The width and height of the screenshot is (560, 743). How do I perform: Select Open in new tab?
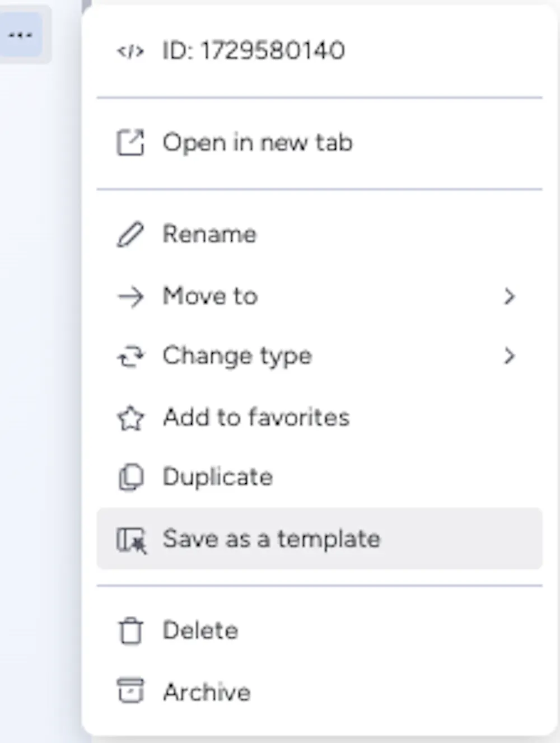(x=258, y=143)
